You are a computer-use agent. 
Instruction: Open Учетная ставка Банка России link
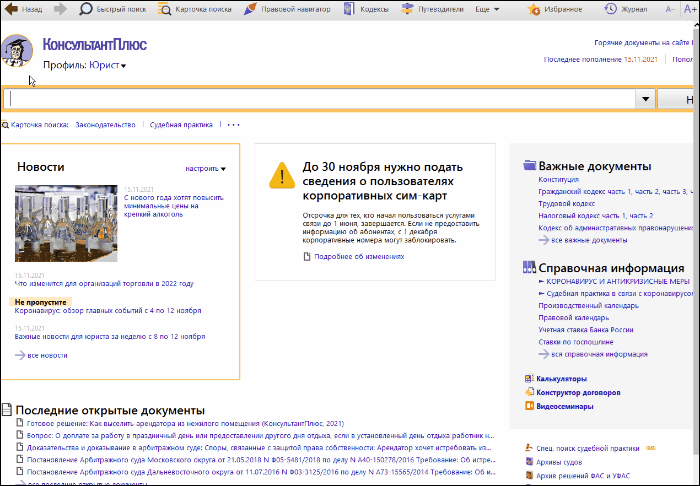(586, 330)
